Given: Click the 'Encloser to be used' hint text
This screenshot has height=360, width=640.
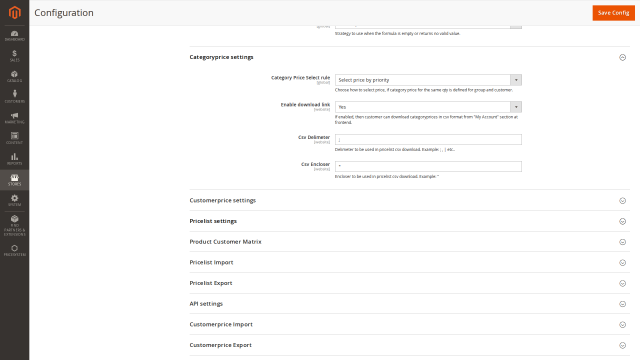Looking at the screenshot, I should (387, 176).
